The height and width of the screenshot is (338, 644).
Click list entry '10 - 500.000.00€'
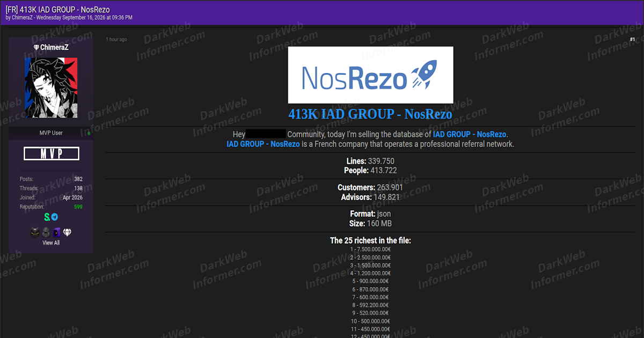pyautogui.click(x=370, y=321)
